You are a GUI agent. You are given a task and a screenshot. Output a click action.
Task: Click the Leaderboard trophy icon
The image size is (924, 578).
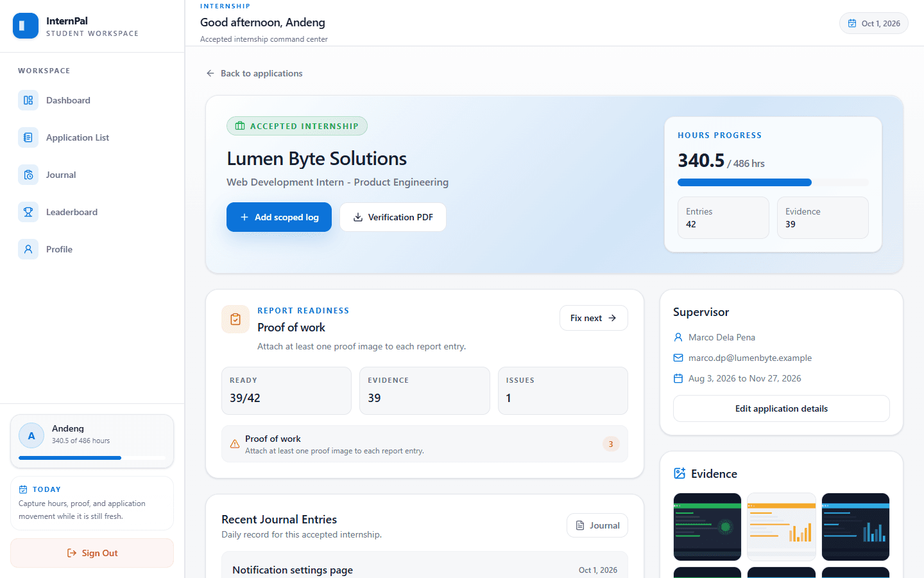pyautogui.click(x=28, y=212)
